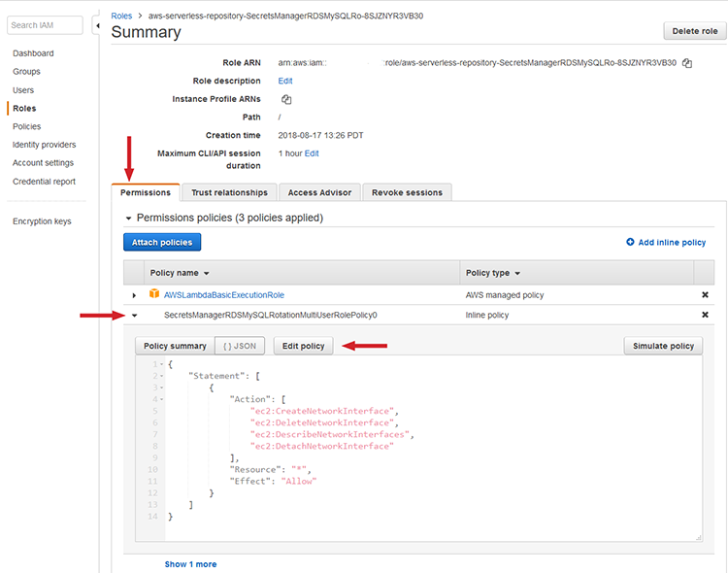Click the Delete role button
Viewport: 728px width, 573px height.
(x=695, y=31)
